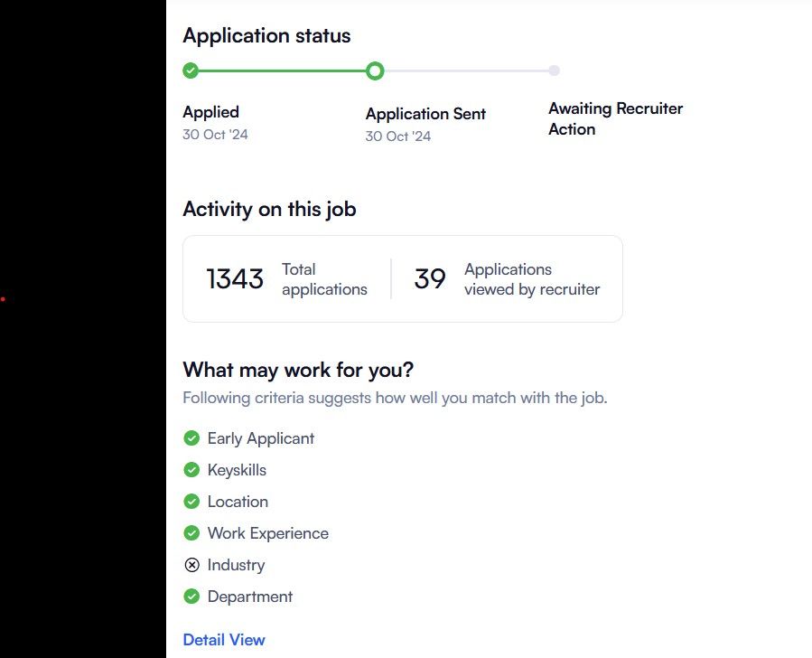Select the Awaiting Recruiter Action label
The width and height of the screenshot is (812, 658).
[x=615, y=118]
